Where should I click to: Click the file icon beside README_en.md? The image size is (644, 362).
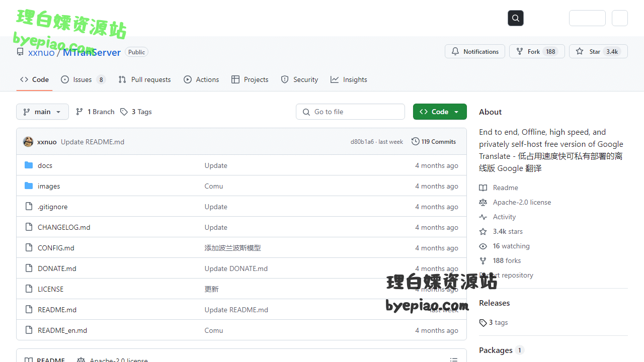[29, 330]
